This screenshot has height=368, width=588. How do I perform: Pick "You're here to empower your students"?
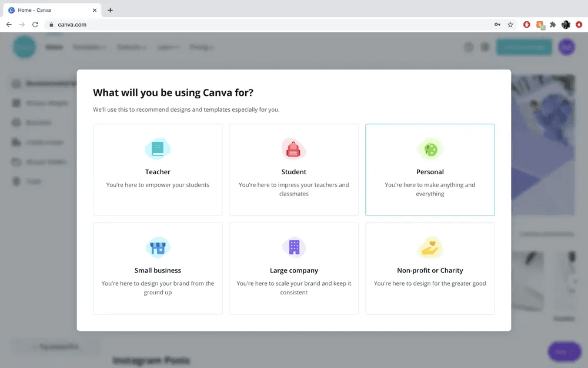(158, 185)
